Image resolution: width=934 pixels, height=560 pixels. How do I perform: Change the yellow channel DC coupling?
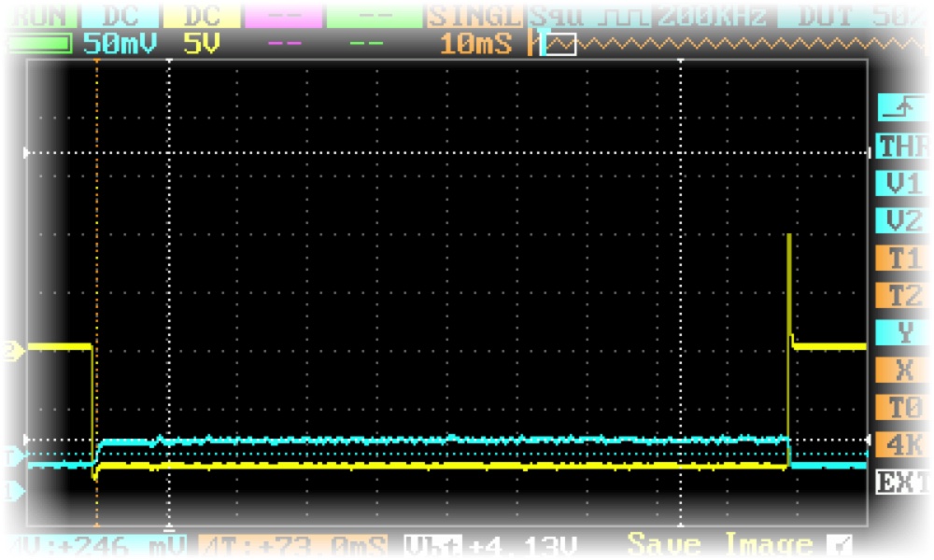[202, 16]
